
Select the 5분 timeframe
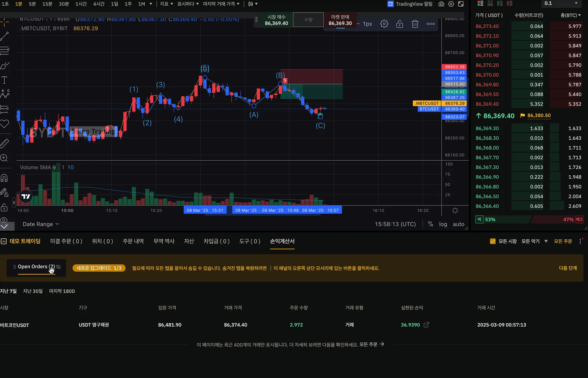[x=32, y=4]
